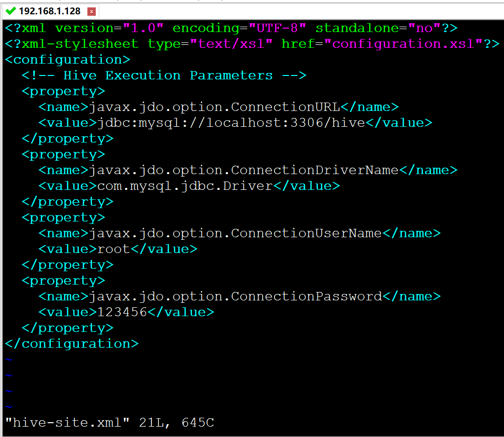504x437 pixels.
Task: Click the hive-site.xml status line
Action: (109, 423)
